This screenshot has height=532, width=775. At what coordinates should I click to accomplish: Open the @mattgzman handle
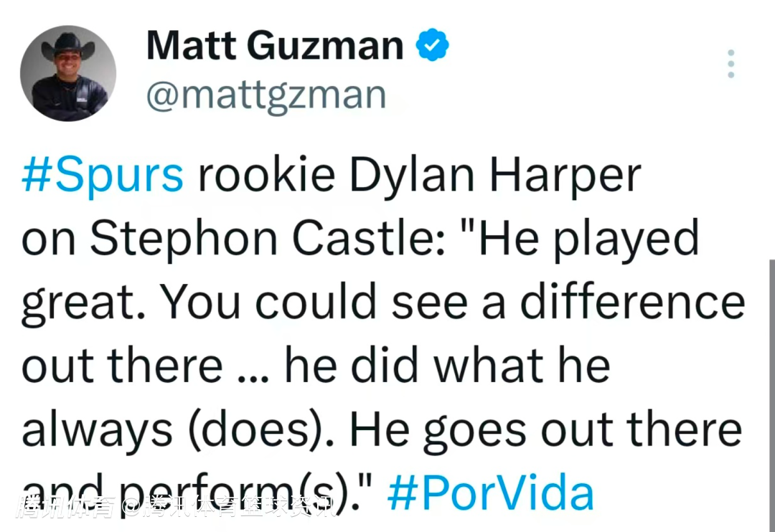[x=266, y=95]
